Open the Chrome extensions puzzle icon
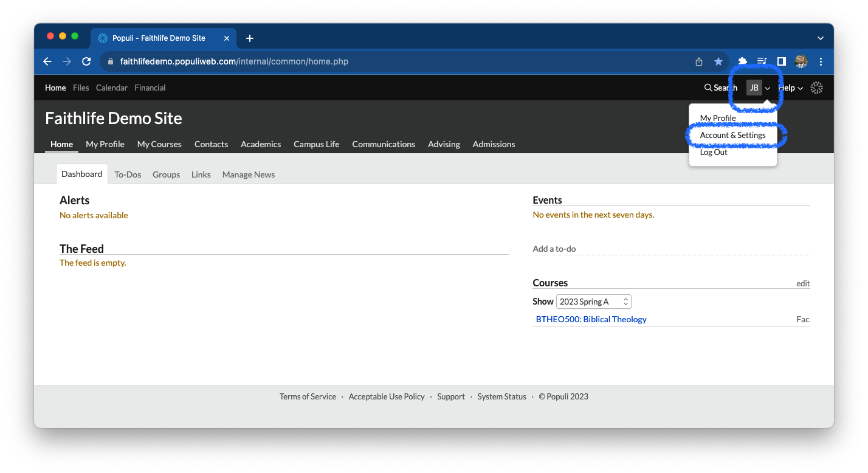868x473 pixels. (x=743, y=61)
